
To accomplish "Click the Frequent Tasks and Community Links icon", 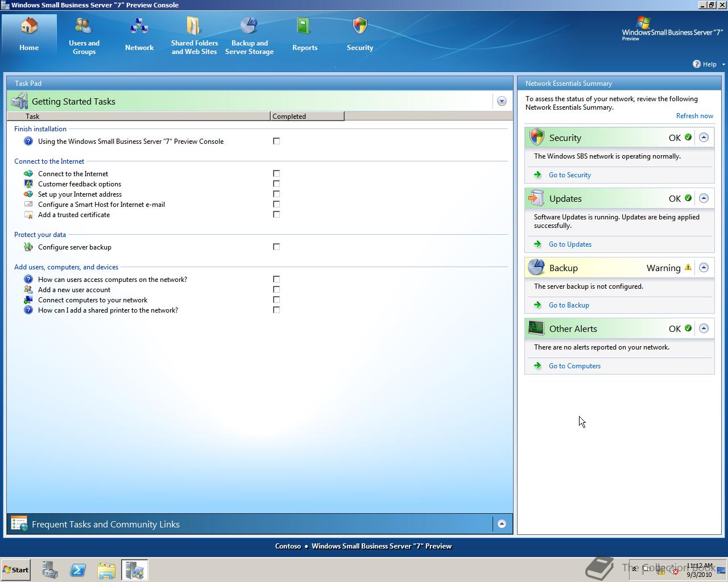I will click(x=19, y=524).
